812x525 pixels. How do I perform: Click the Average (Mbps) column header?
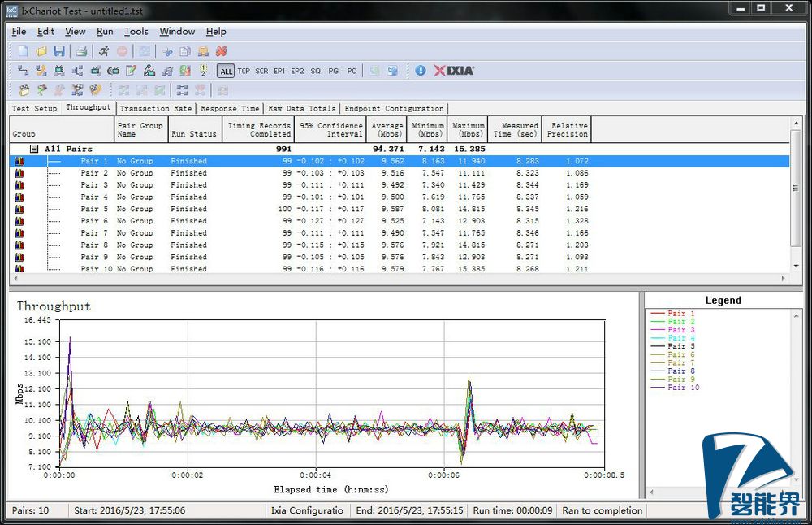pos(387,129)
